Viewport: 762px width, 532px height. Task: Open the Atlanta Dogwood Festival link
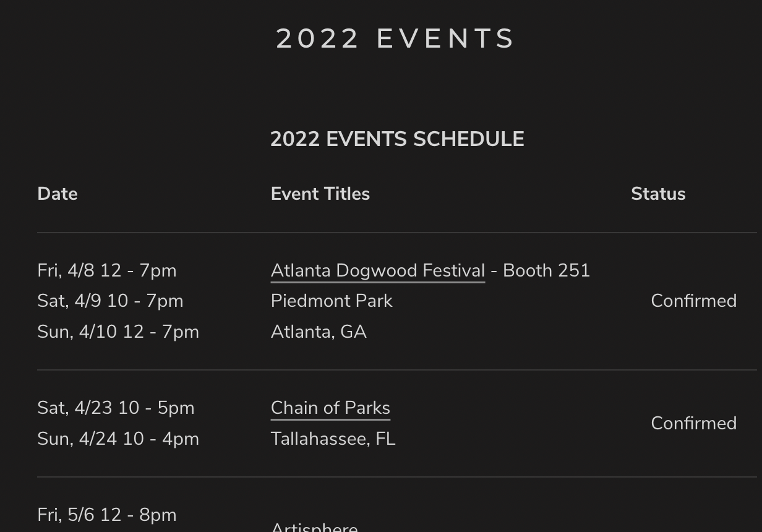pos(377,271)
